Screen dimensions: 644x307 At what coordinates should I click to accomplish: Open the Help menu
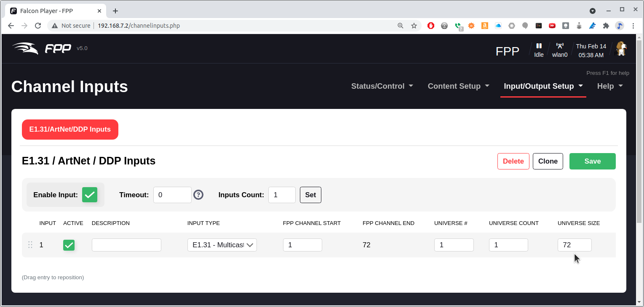pos(609,86)
